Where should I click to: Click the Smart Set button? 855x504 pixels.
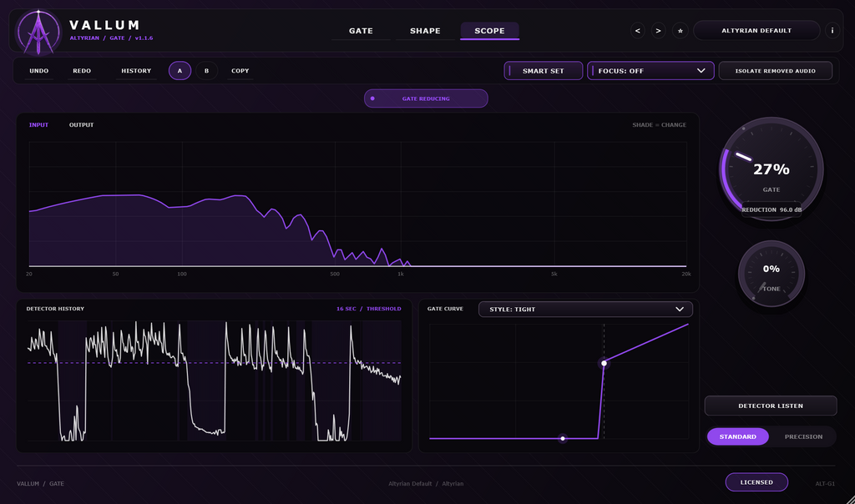click(543, 71)
